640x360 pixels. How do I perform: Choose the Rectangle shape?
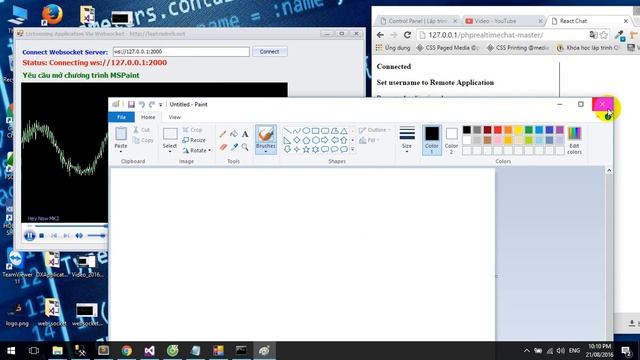(316, 131)
